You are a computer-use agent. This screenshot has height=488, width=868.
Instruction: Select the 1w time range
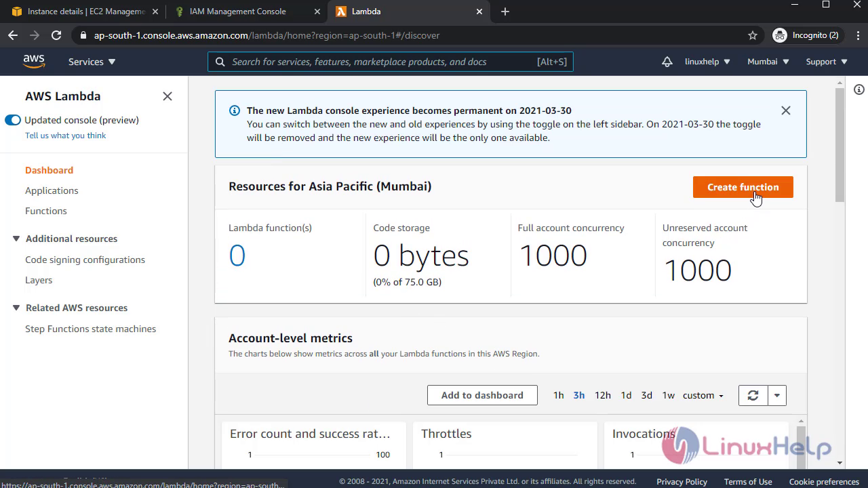pos(669,395)
